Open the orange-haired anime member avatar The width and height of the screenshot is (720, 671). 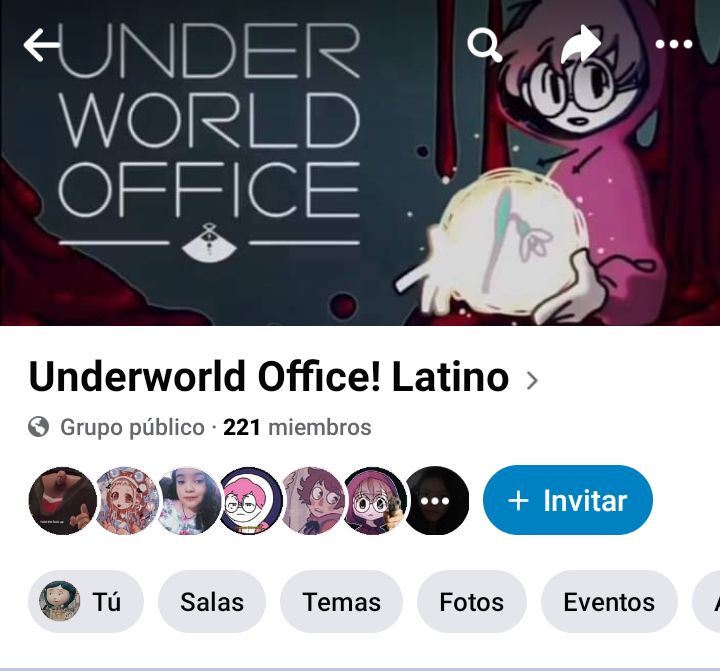tap(126, 501)
